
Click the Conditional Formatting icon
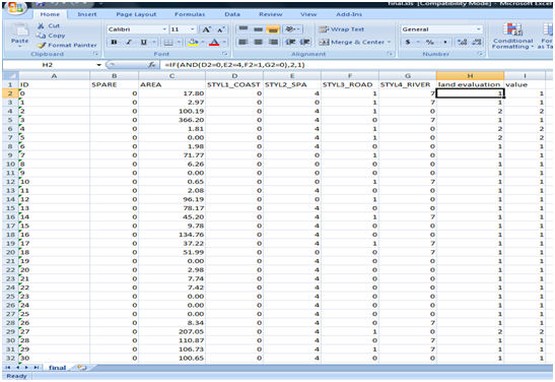513,30
